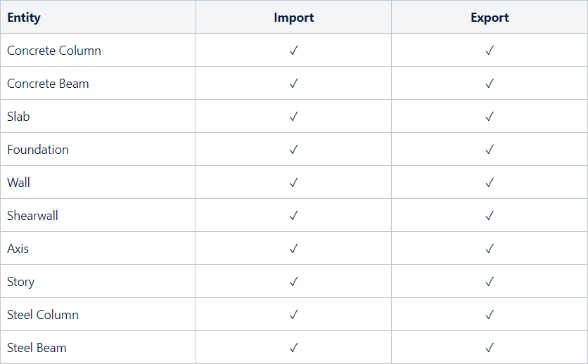Click the Import checkmark for Concrete Column
This screenshot has height=364, width=588.
tap(294, 51)
